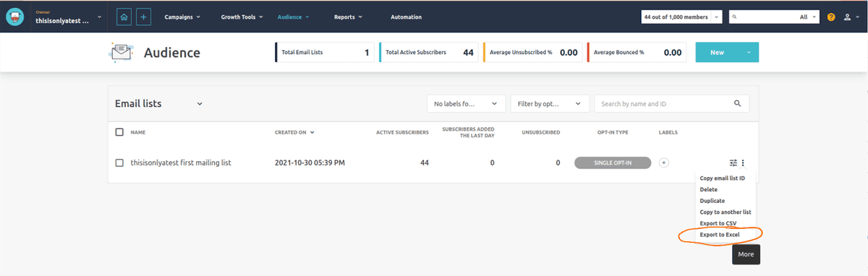Click Subscribers Added The Last Day header

(x=468, y=132)
